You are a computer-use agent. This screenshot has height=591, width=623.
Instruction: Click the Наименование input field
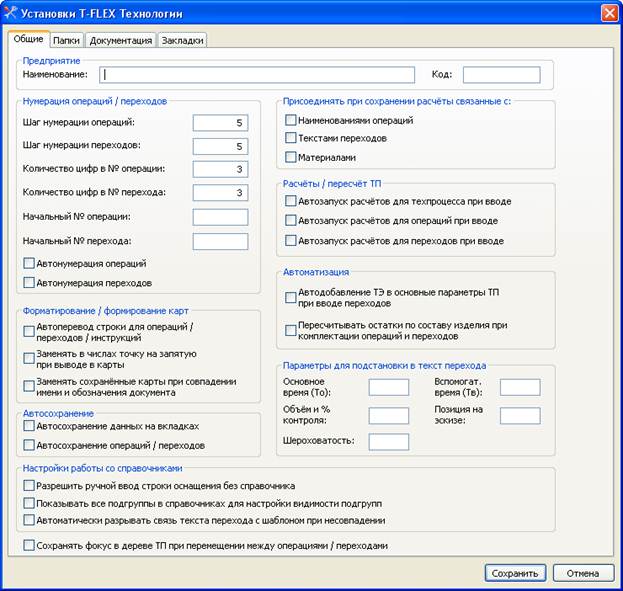pos(257,75)
